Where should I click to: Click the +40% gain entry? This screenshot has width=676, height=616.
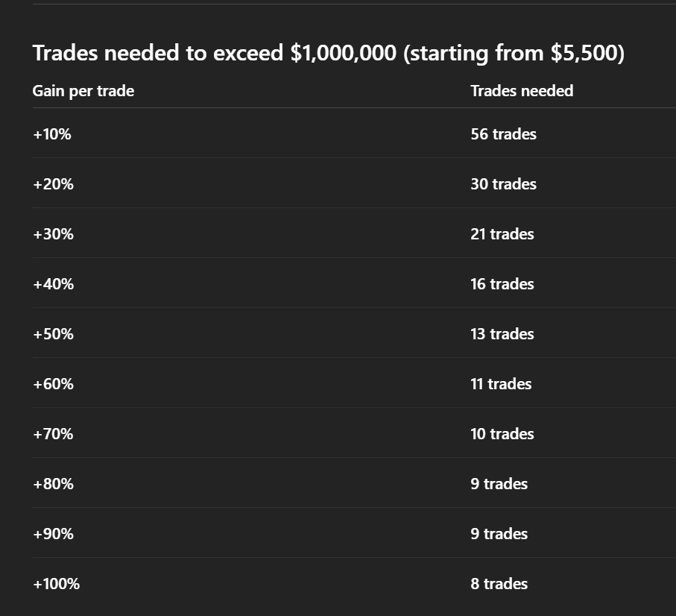pyautogui.click(x=53, y=284)
